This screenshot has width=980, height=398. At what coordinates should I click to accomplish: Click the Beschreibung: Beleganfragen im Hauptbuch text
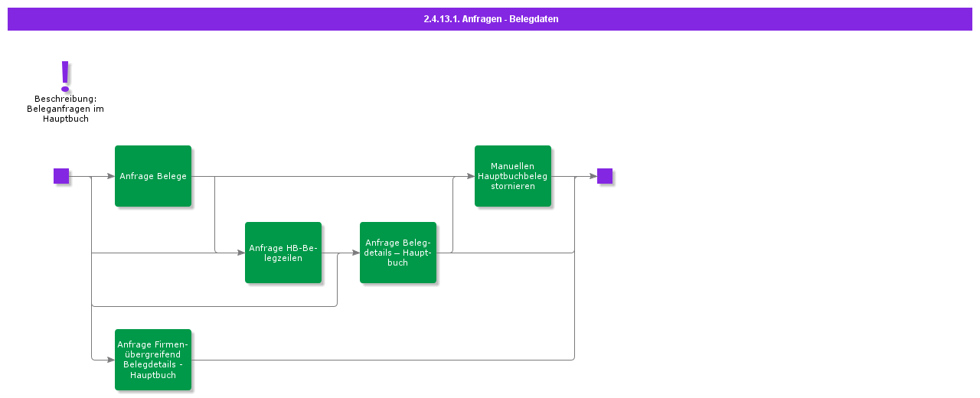(65, 109)
